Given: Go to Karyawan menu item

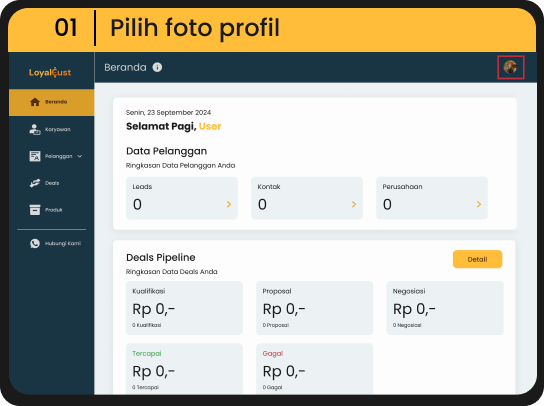Looking at the screenshot, I should (x=51, y=129).
